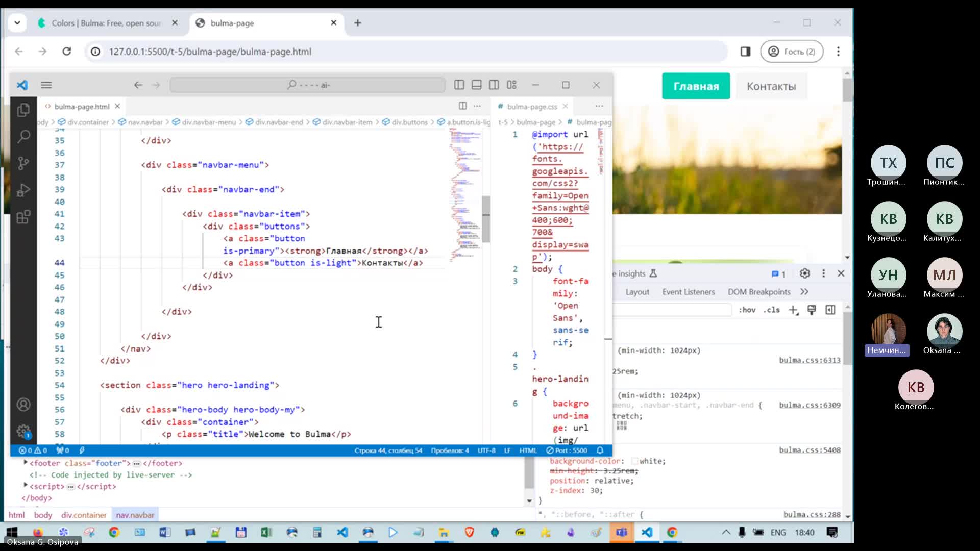980x551 pixels.
Task: Reload the browser page
Action: click(x=66, y=52)
